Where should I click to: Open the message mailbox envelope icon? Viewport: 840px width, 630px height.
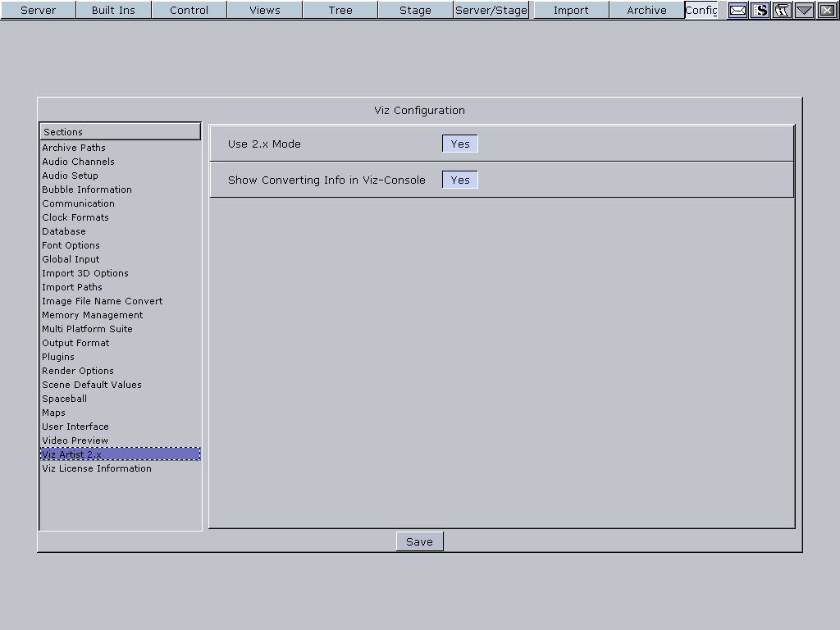click(x=737, y=11)
